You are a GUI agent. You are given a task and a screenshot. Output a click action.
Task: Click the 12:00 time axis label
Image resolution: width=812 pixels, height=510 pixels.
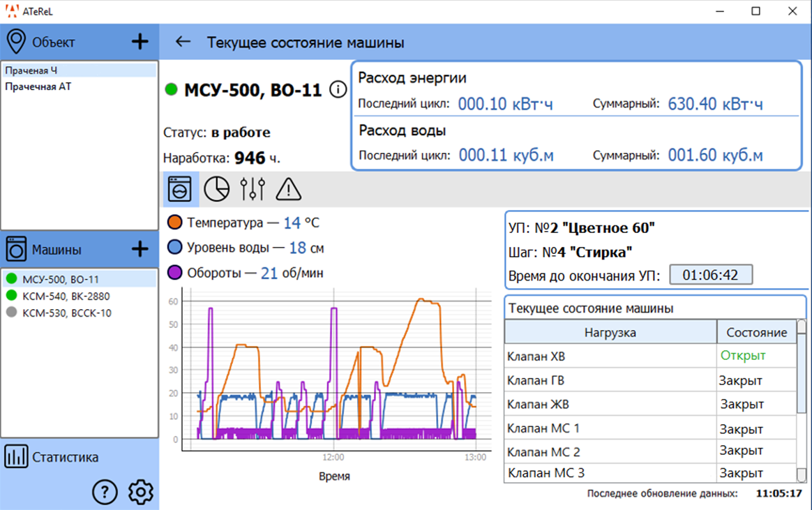pos(333,457)
